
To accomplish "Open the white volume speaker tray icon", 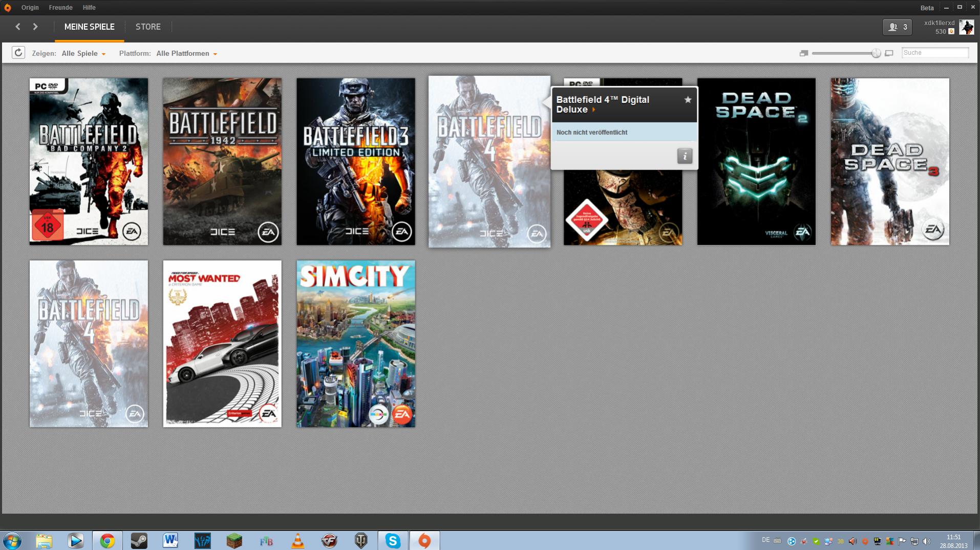I will coord(926,541).
